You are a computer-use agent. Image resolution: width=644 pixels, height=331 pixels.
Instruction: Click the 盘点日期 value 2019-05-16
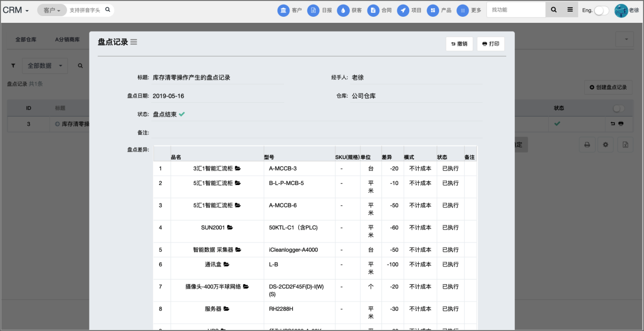pos(168,96)
